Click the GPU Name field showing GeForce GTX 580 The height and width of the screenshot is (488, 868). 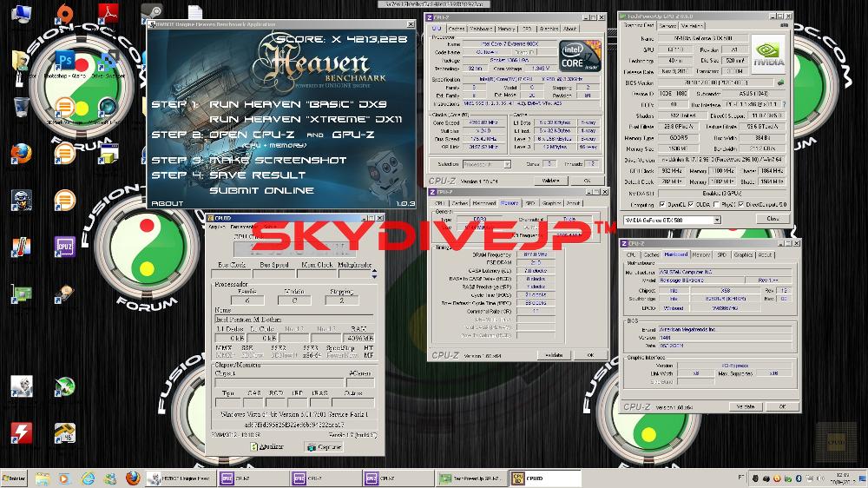702,39
